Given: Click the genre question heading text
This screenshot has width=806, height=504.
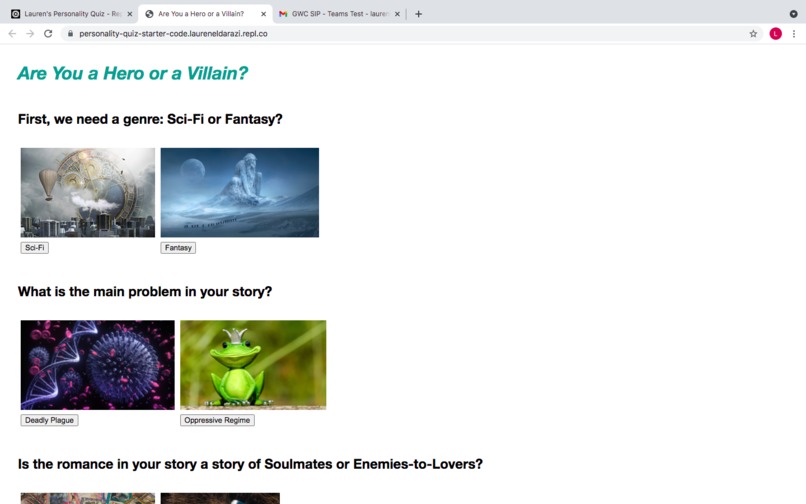Looking at the screenshot, I should (150, 119).
